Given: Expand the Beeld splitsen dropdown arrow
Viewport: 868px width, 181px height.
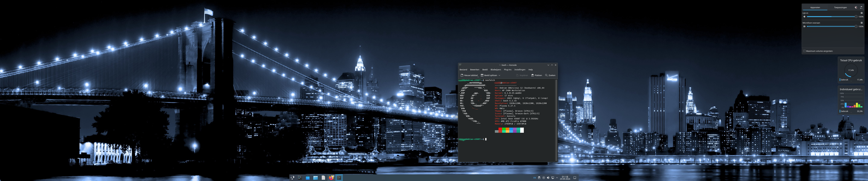Looking at the screenshot, I should [499, 76].
